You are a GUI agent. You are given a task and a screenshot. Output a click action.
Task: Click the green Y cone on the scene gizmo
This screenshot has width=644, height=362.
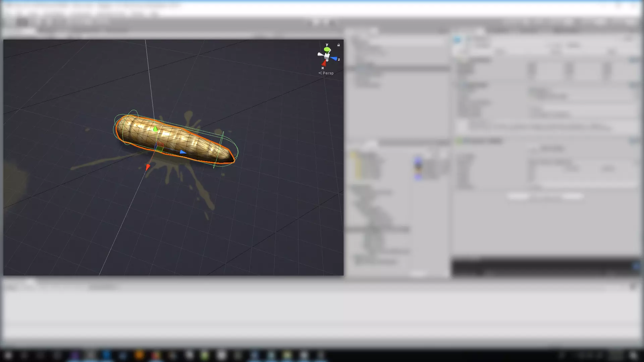click(x=327, y=49)
